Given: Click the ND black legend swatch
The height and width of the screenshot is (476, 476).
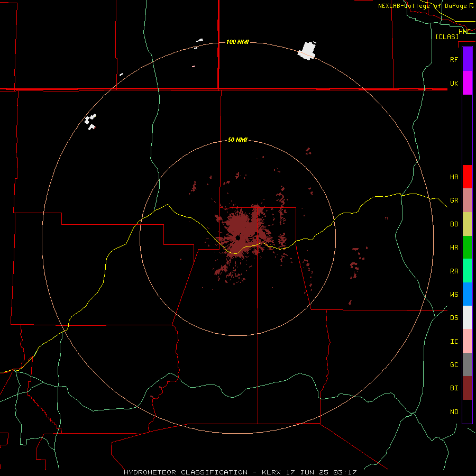Looking at the screenshot, I should [467, 411].
